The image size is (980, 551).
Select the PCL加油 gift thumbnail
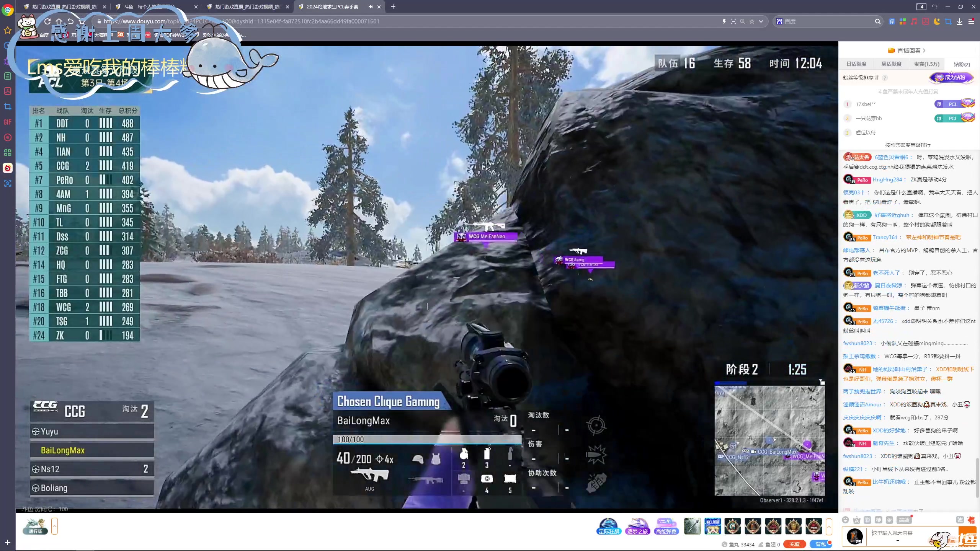pyautogui.click(x=712, y=526)
